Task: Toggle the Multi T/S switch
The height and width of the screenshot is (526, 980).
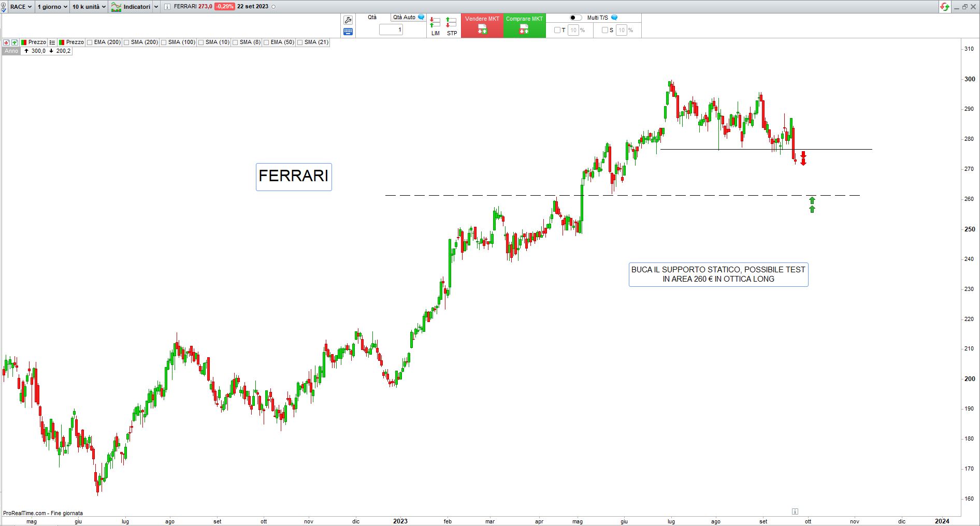Action: (x=575, y=18)
